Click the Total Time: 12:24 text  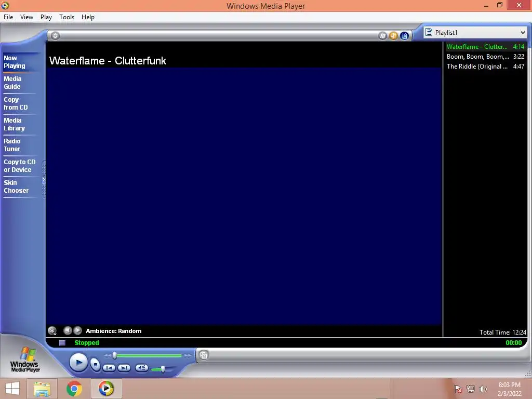502,332
